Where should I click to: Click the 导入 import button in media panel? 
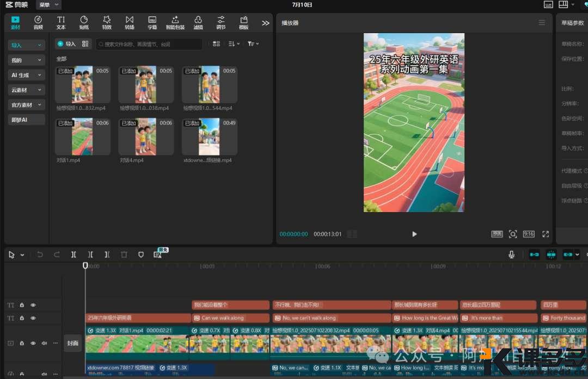coord(67,44)
